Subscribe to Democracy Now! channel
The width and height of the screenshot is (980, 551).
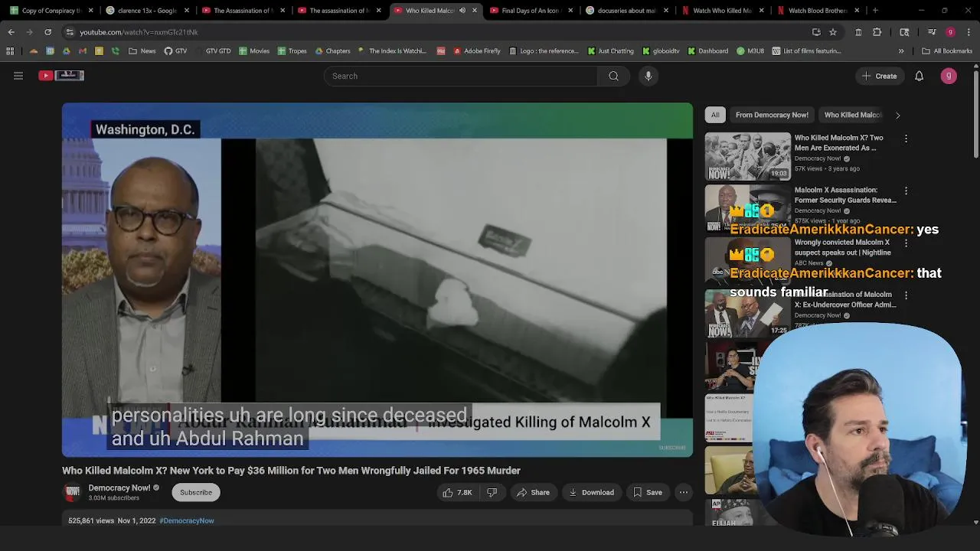click(196, 493)
